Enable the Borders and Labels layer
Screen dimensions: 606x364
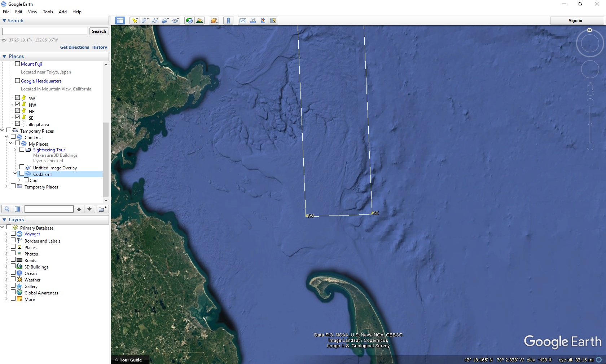pyautogui.click(x=13, y=240)
